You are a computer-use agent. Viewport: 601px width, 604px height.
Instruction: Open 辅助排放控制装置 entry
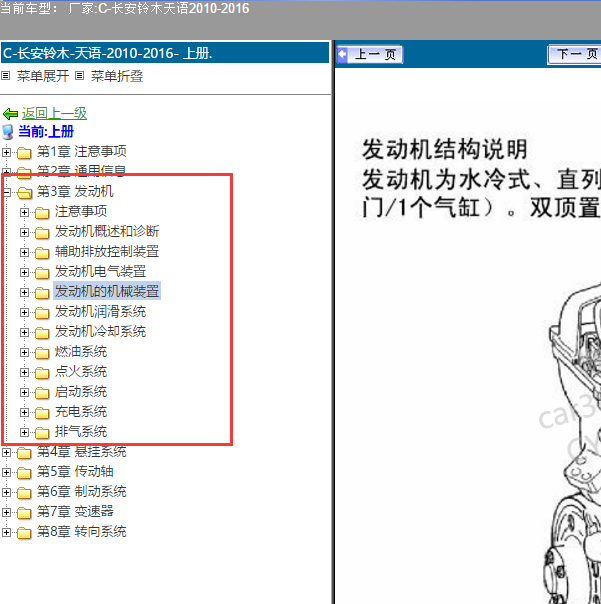pyautogui.click(x=107, y=251)
